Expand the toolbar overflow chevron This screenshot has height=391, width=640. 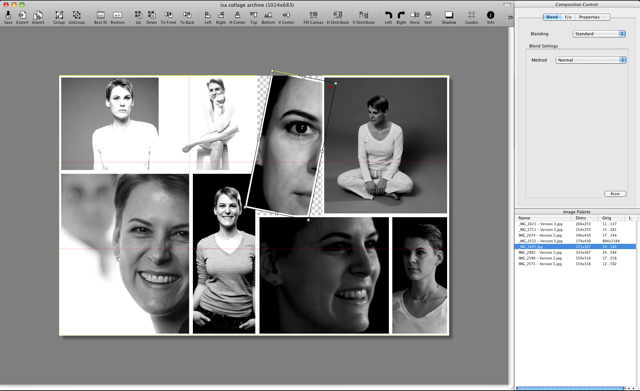[510, 17]
